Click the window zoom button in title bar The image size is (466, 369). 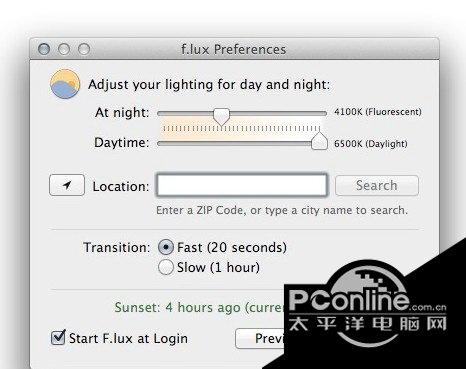click(x=84, y=49)
